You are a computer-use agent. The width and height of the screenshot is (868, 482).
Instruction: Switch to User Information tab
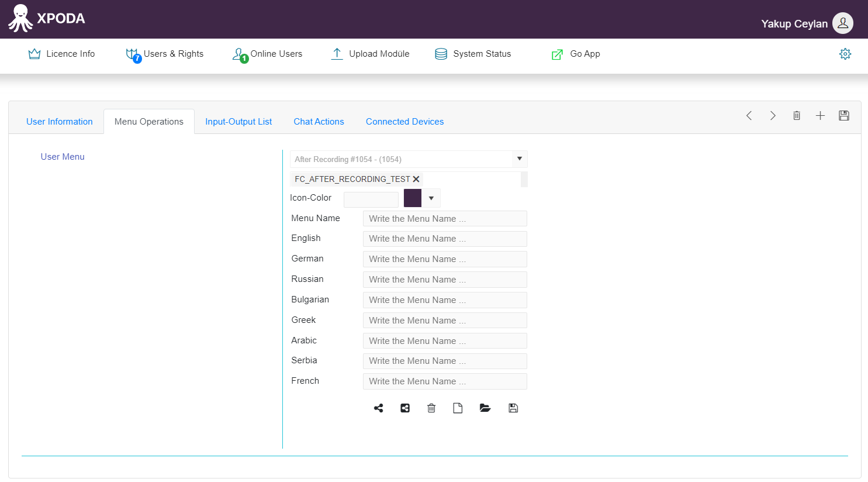(60, 122)
